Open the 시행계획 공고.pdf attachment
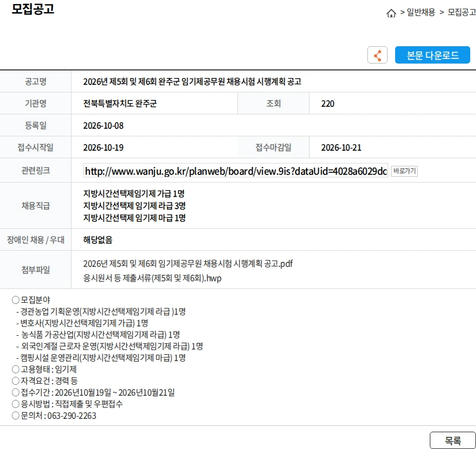This screenshot has width=476, height=449. (x=188, y=264)
